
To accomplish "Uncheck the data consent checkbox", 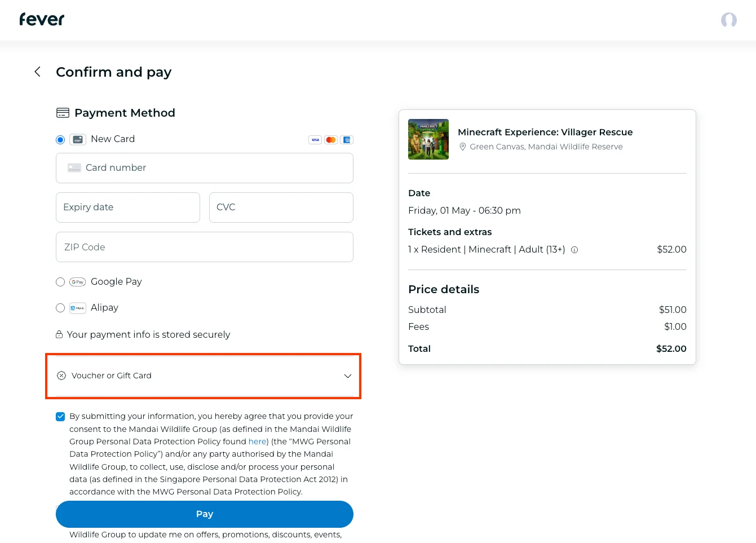I will click(60, 417).
